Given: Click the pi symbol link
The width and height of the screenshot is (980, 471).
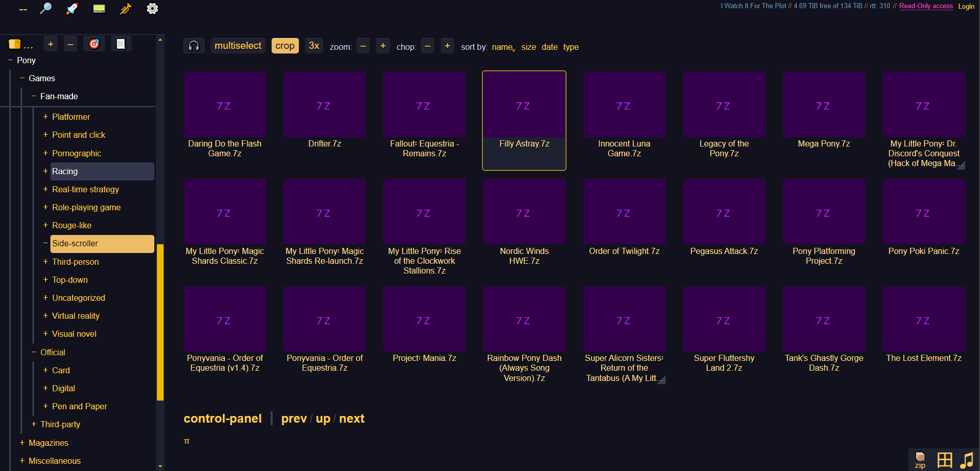Looking at the screenshot, I should [x=187, y=441].
